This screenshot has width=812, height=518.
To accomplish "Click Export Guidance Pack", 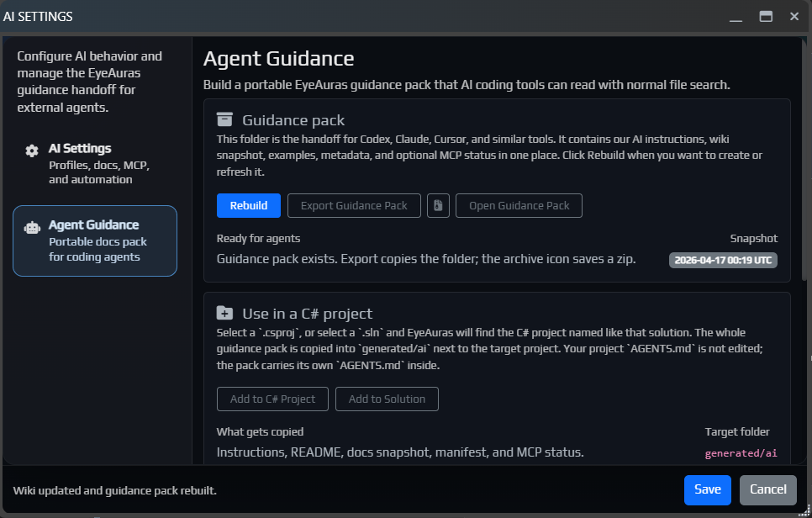I will [353, 205].
